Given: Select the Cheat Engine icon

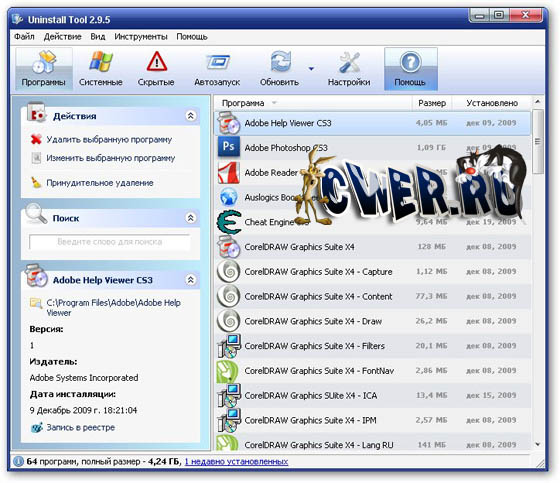Looking at the screenshot, I should pos(229,222).
